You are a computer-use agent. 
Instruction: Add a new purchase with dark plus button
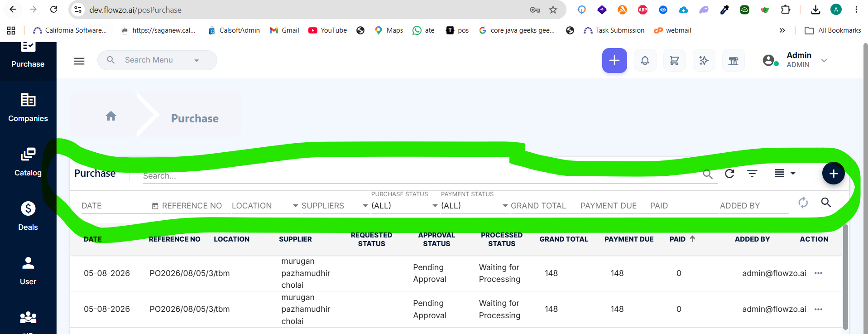pyautogui.click(x=834, y=173)
